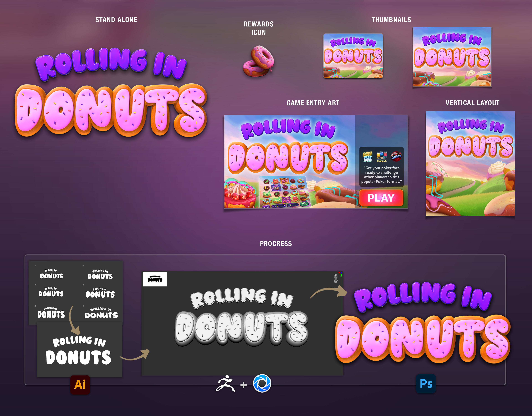Click the small reference image in ZBrush viewport

point(155,279)
